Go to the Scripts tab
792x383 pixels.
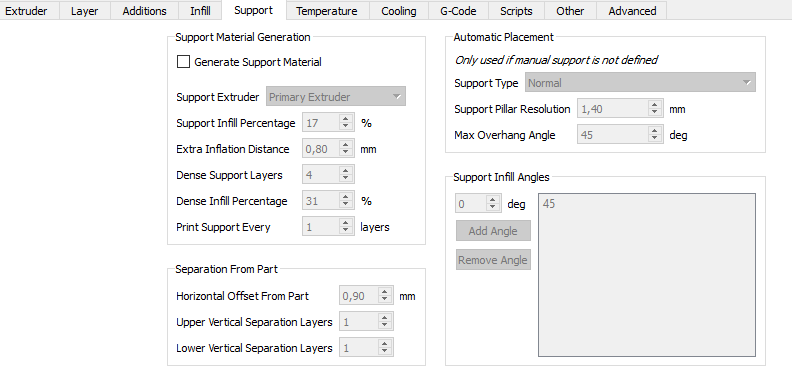click(516, 11)
